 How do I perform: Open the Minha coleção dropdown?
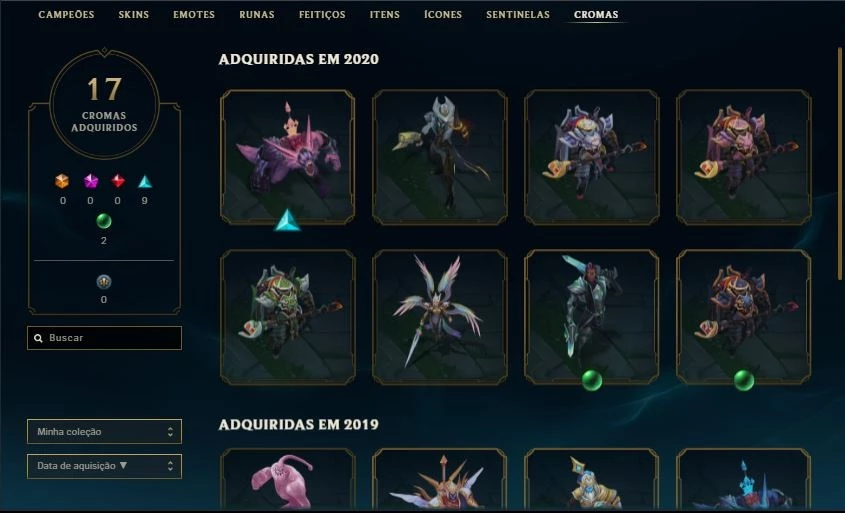[105, 432]
